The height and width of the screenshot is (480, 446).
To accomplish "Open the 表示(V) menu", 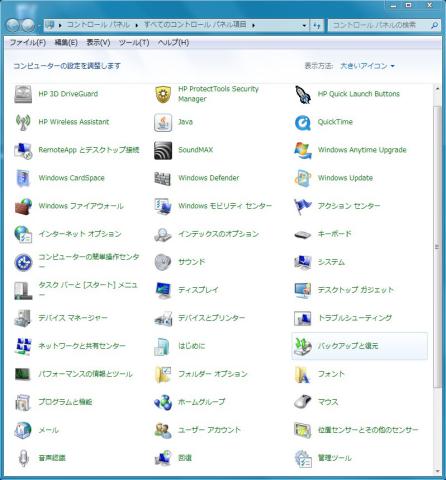I will pyautogui.click(x=98, y=43).
